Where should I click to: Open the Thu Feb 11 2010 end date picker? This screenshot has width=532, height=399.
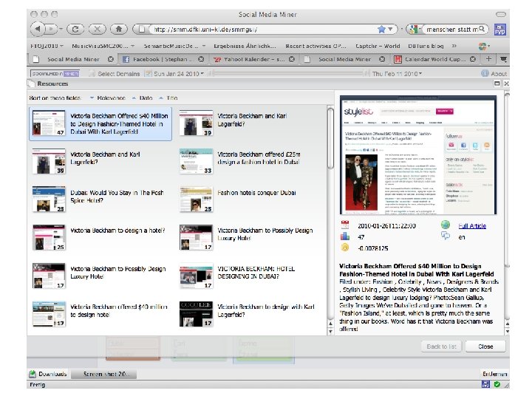(x=397, y=74)
